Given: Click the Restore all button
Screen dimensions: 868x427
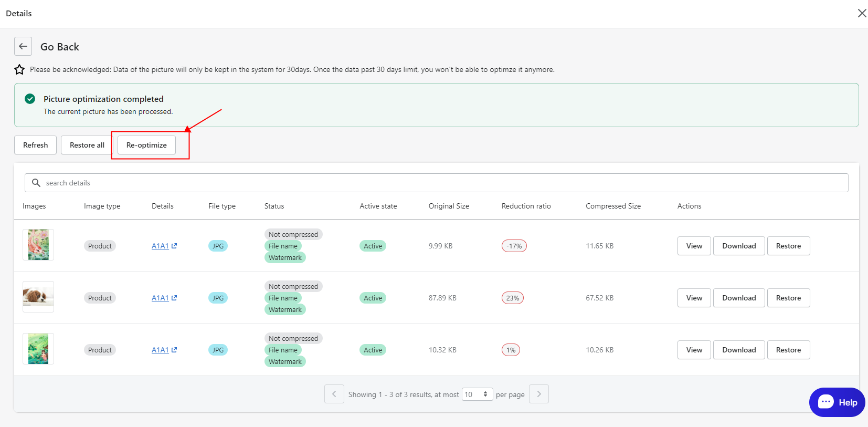Looking at the screenshot, I should (87, 145).
